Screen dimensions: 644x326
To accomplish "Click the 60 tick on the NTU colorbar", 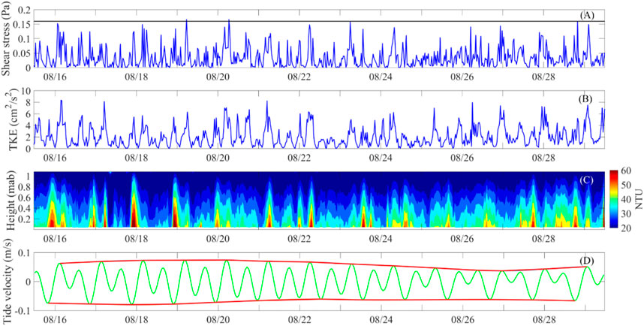I will (x=624, y=172).
